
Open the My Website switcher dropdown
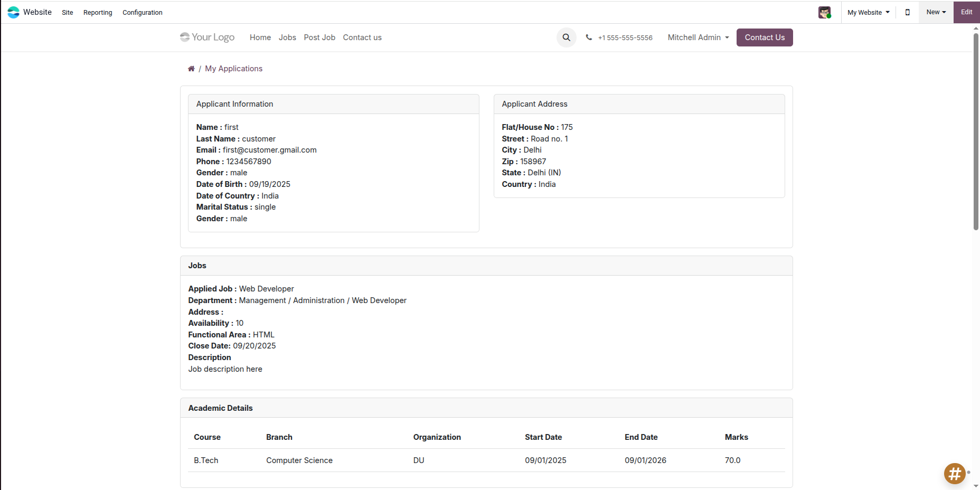[x=868, y=12]
